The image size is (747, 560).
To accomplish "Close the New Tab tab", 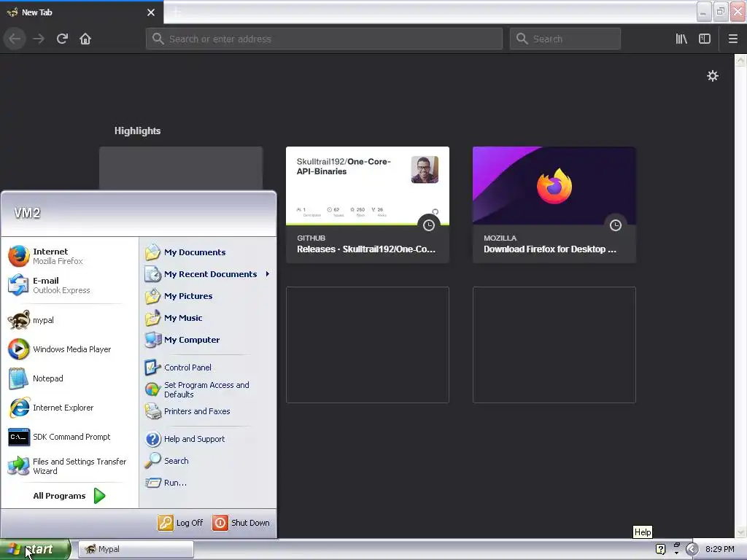I will (x=151, y=12).
